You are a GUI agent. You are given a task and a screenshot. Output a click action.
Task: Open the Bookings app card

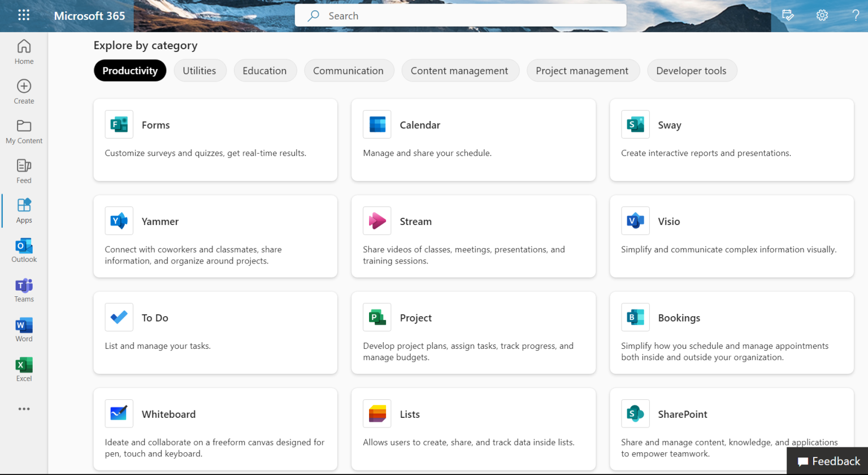(x=731, y=332)
